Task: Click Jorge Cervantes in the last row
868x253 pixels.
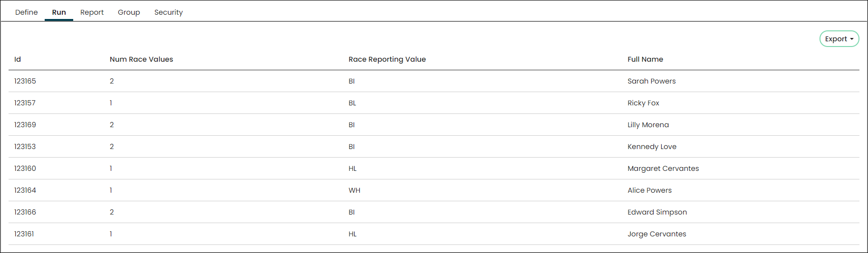Action: pos(656,234)
